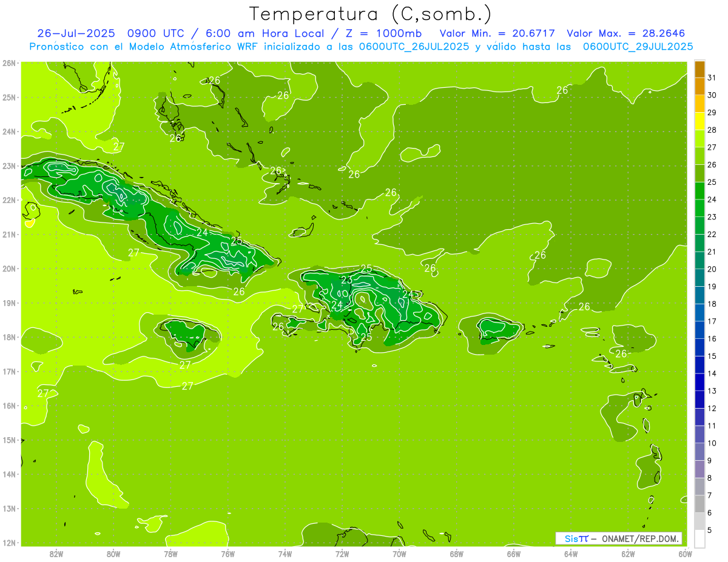Click the '18N' latitude axis label
Viewport: 728px width, 562px height.
pos(9,337)
